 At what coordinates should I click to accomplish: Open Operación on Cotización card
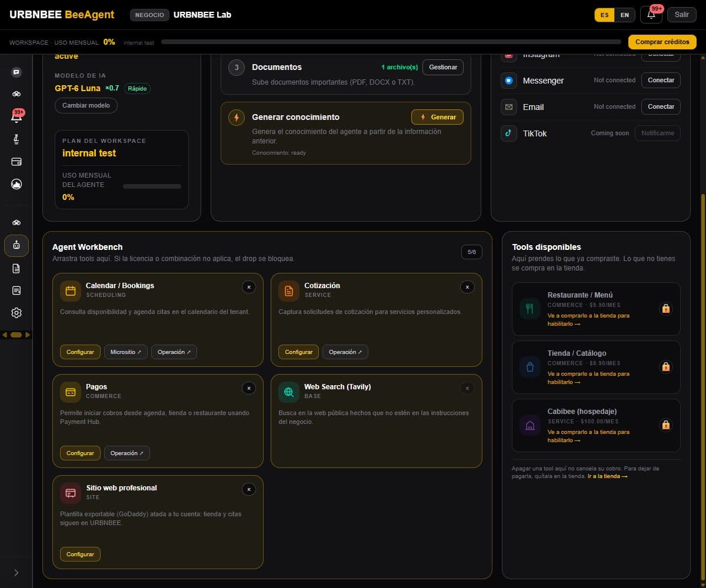pos(345,352)
